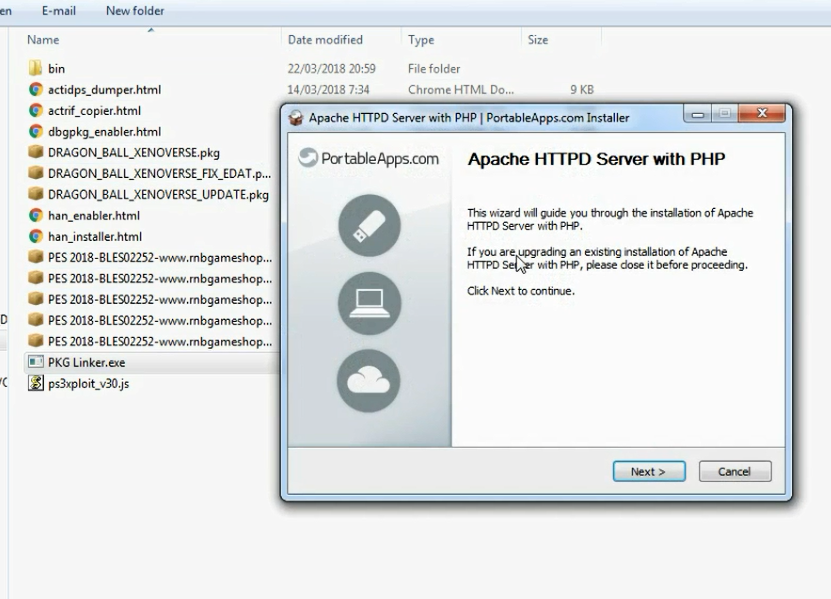This screenshot has height=599, width=831.
Task: Select PKG Linker.exe file name
Action: tap(86, 363)
